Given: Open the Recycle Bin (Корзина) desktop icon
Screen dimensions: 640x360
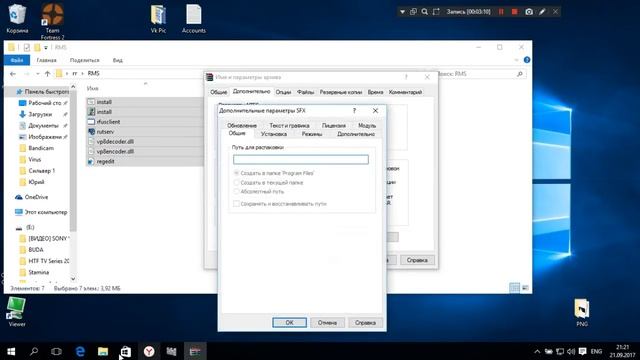Looking at the screenshot, I should coord(17,18).
